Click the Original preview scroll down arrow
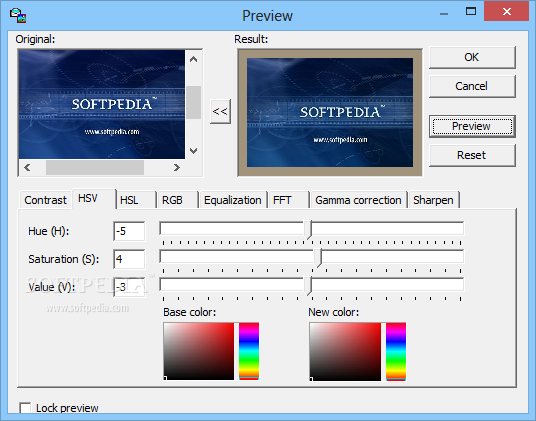This screenshot has height=421, width=536. coord(193,151)
